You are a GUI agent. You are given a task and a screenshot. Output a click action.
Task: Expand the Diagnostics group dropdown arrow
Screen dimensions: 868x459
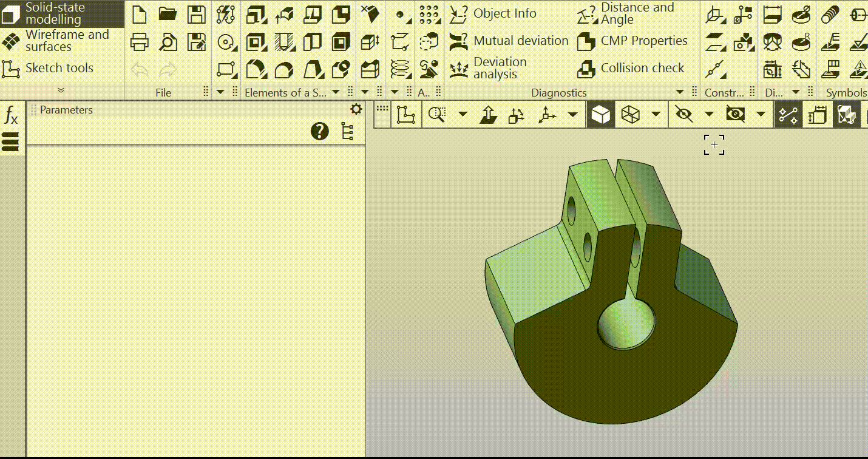(x=680, y=92)
